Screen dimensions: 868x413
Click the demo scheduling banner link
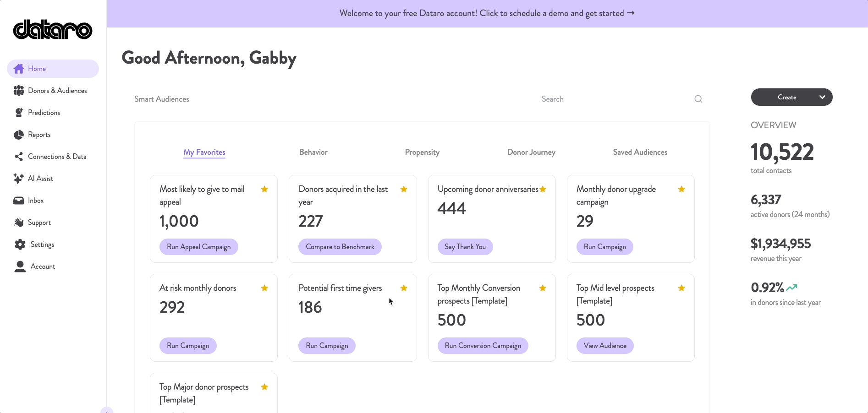(x=487, y=13)
